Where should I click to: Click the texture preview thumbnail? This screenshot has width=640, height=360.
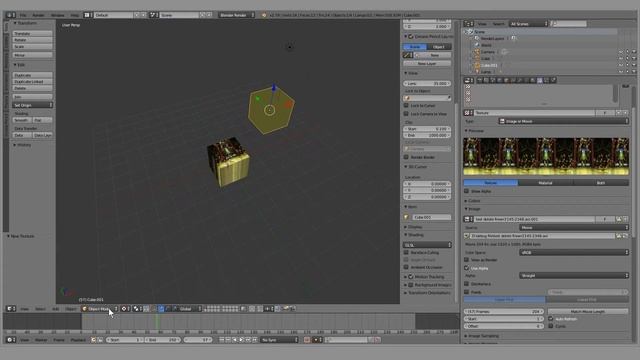pyautogui.click(x=546, y=156)
